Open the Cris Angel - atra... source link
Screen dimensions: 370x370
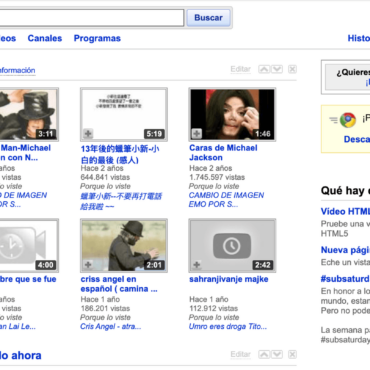111,327
